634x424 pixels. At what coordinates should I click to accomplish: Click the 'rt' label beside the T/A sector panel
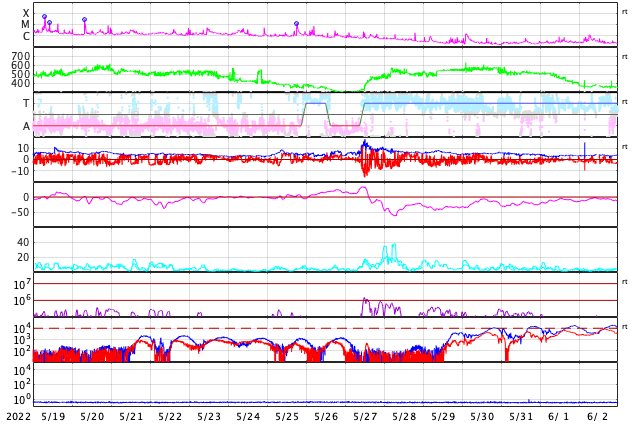tap(625, 102)
